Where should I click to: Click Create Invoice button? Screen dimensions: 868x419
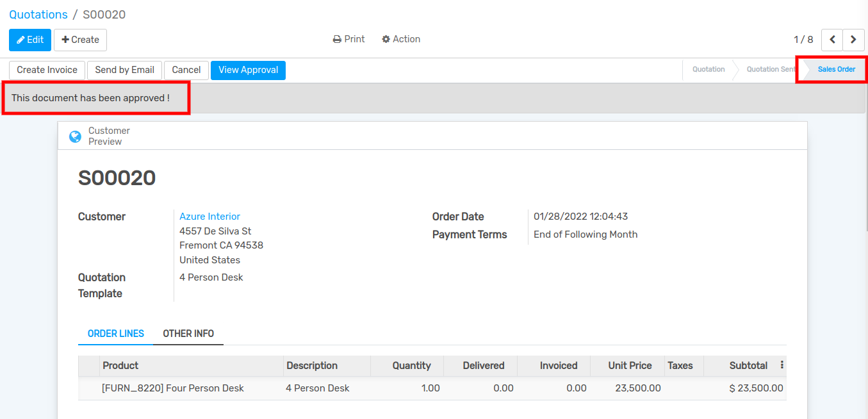pyautogui.click(x=47, y=70)
